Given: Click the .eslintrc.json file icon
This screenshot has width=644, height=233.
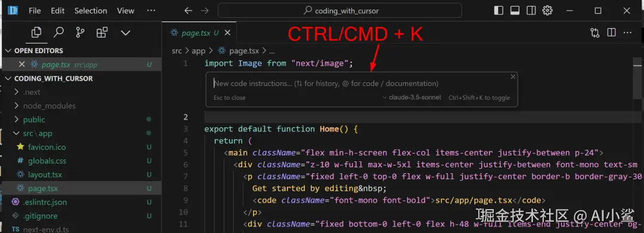Looking at the screenshot, I should point(16,202).
